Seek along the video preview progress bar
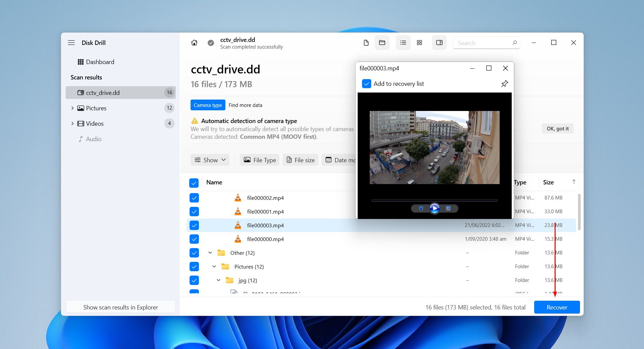644x349 pixels. 434,200
